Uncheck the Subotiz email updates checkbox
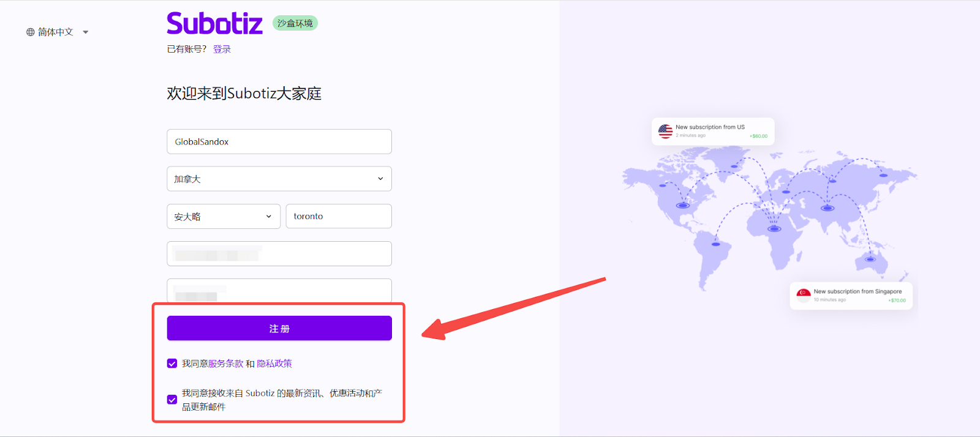Viewport: 980px width, 437px height. (x=172, y=400)
